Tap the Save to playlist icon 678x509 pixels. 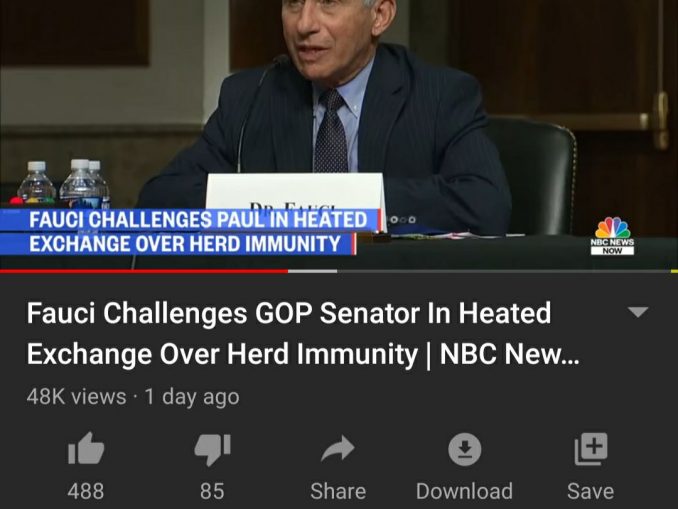coord(591,449)
